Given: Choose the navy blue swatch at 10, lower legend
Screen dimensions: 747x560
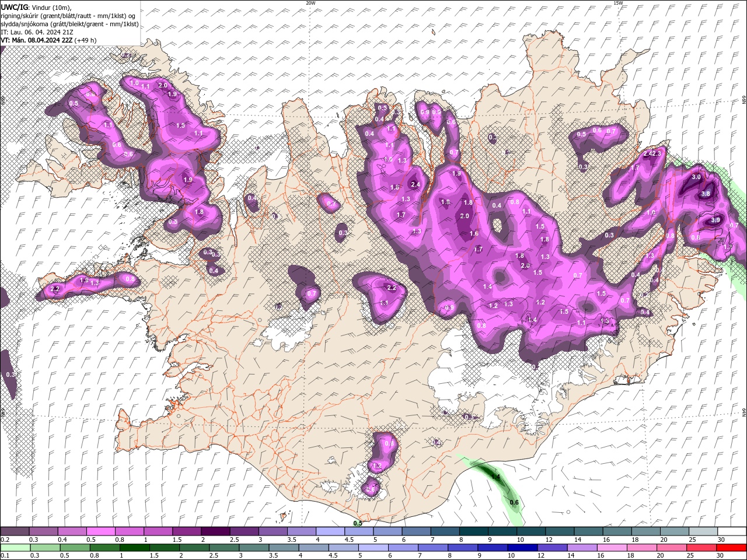Looking at the screenshot, I should pyautogui.click(x=522, y=548).
